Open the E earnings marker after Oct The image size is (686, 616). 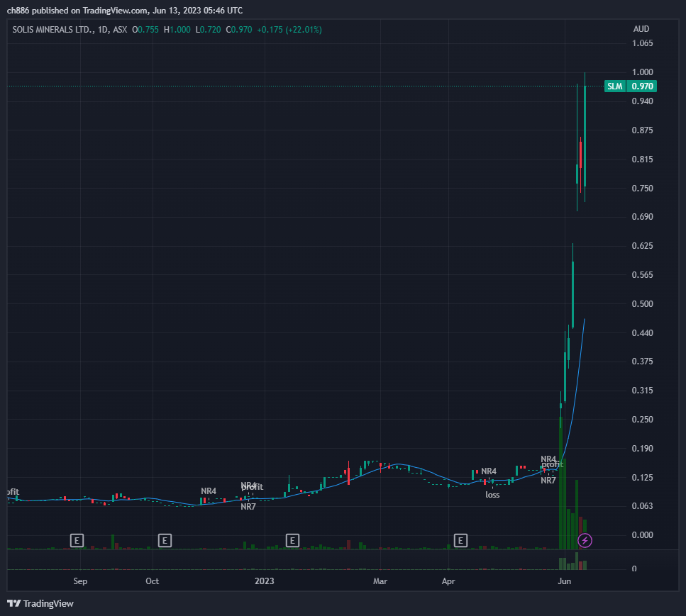[x=165, y=541]
